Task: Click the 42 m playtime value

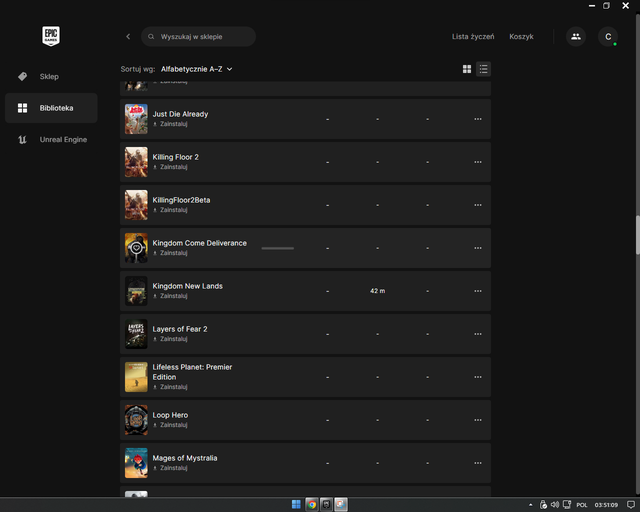Action: point(378,291)
